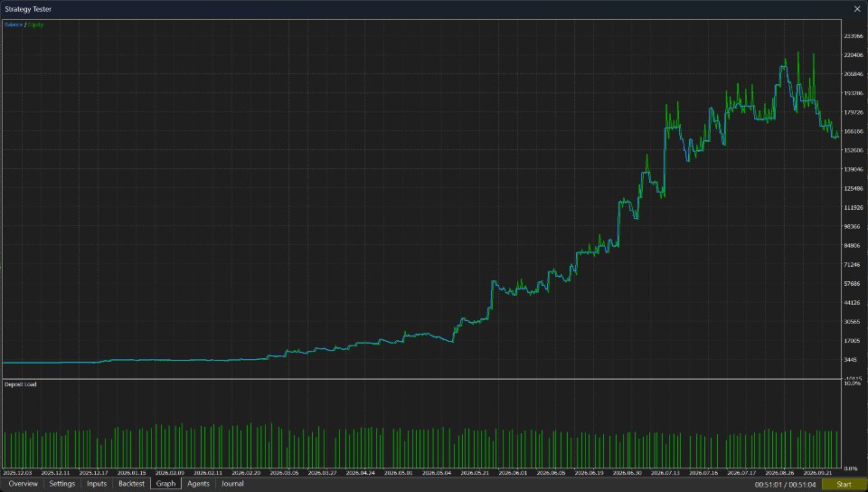Close the Strategy Tester window

pyautogui.click(x=857, y=9)
